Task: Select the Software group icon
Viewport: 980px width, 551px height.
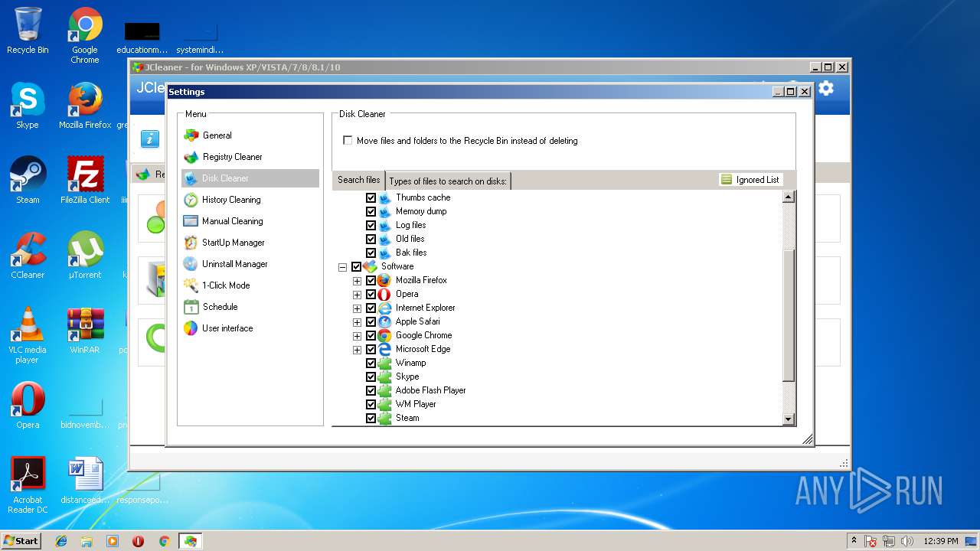Action: point(370,266)
